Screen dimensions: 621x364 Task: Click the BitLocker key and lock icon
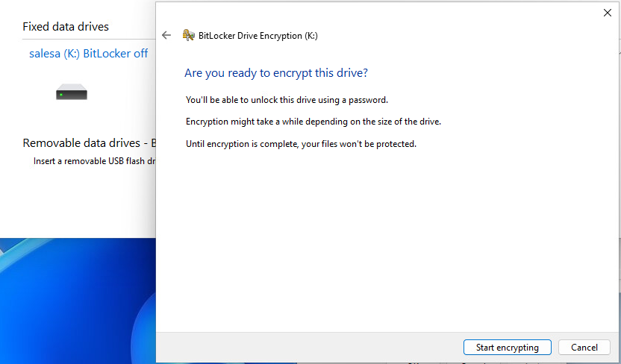tap(189, 36)
